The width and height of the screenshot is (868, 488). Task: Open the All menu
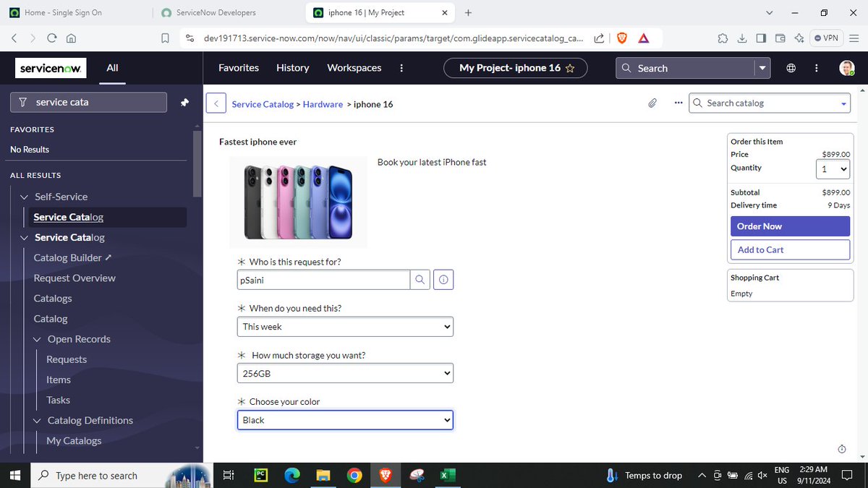click(x=112, y=68)
